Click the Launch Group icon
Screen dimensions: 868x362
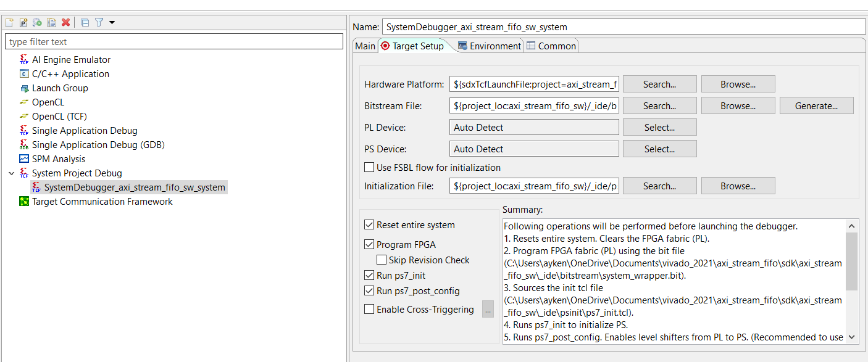tap(24, 88)
